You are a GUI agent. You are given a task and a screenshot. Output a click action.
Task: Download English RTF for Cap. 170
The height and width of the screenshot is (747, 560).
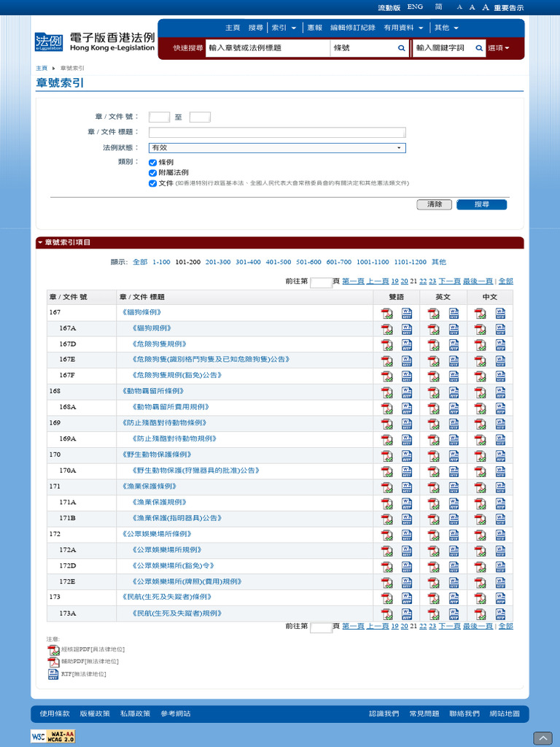pos(454,456)
